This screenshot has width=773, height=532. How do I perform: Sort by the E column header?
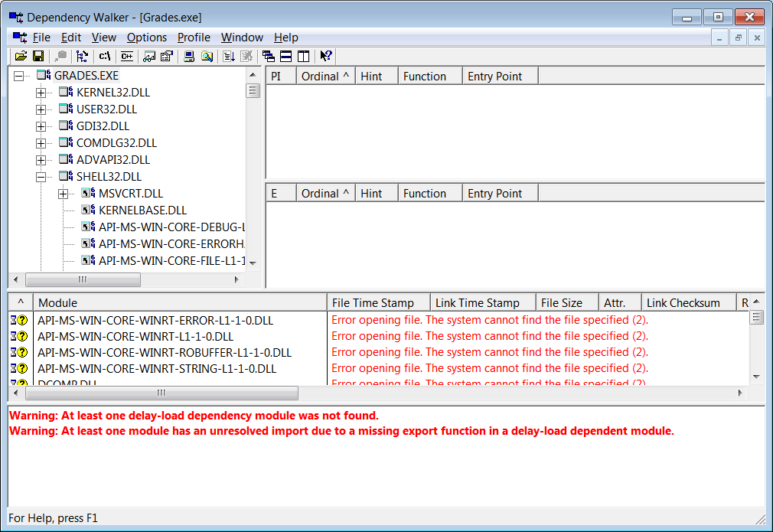(281, 193)
